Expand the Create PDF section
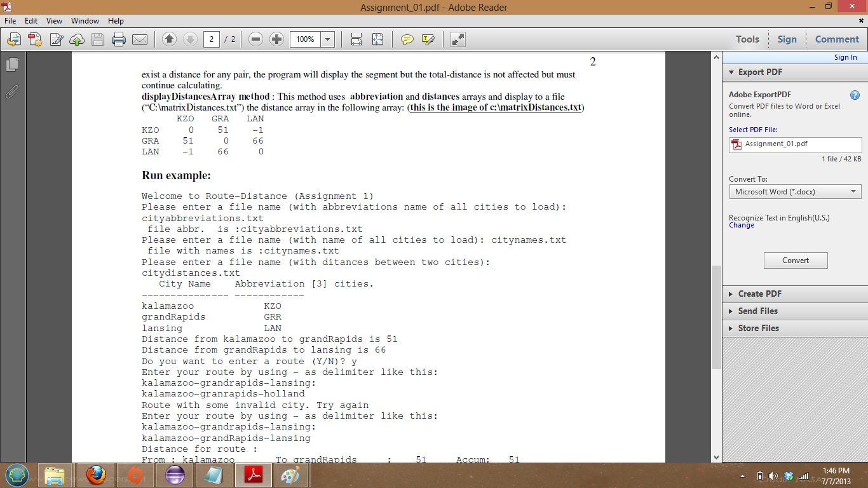Image resolution: width=868 pixels, height=488 pixels. click(795, 294)
